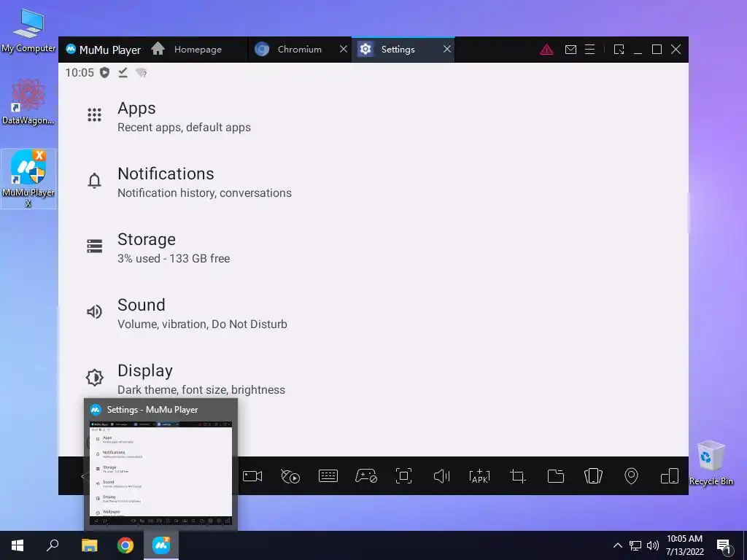
Task: Click the window pop-out icon in title bar
Action: pos(619,50)
